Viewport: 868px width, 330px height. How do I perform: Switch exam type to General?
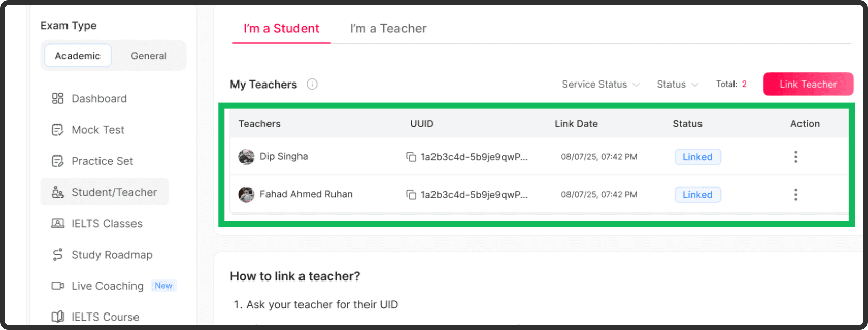tap(149, 55)
